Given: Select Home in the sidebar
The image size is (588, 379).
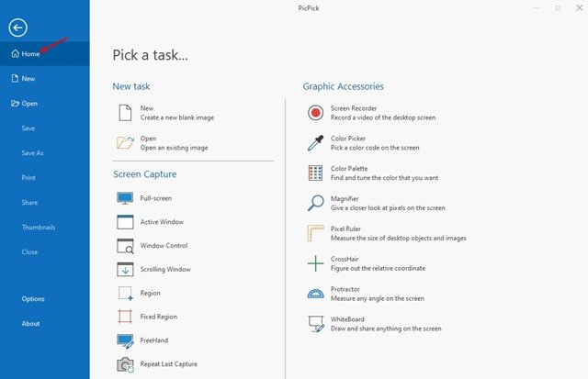Looking at the screenshot, I should [30, 54].
